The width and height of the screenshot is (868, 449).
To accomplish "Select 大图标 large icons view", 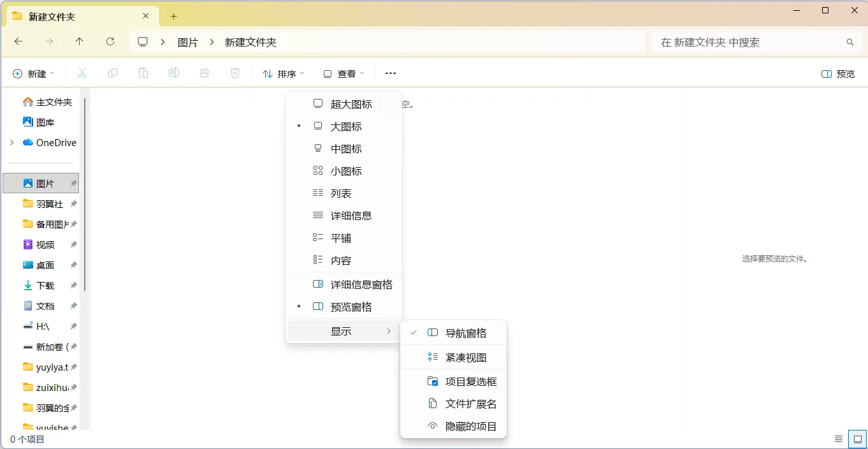I will point(344,126).
